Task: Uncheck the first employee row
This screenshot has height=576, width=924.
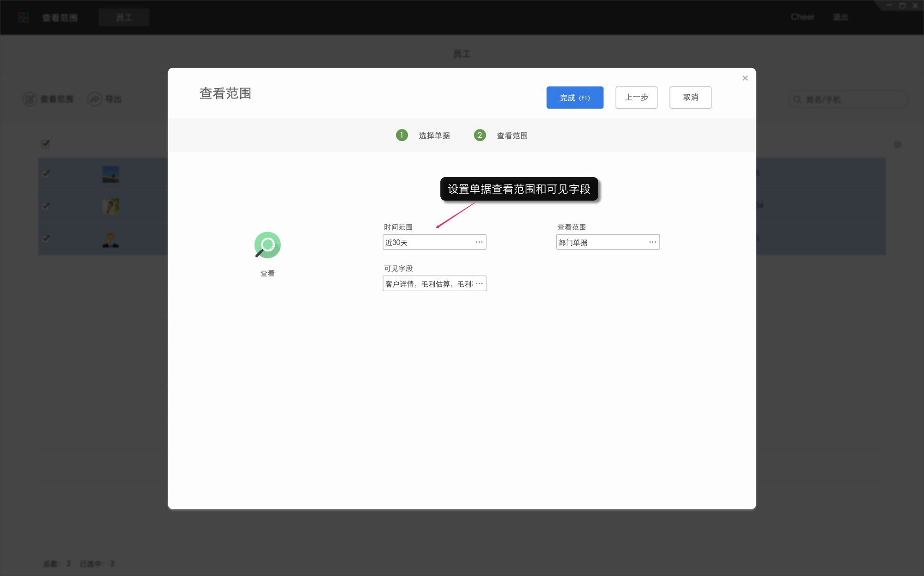Action: pyautogui.click(x=45, y=174)
